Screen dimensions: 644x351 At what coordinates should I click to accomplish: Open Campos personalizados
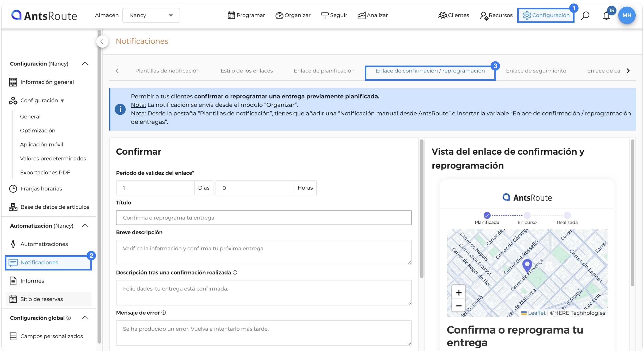tap(52, 336)
